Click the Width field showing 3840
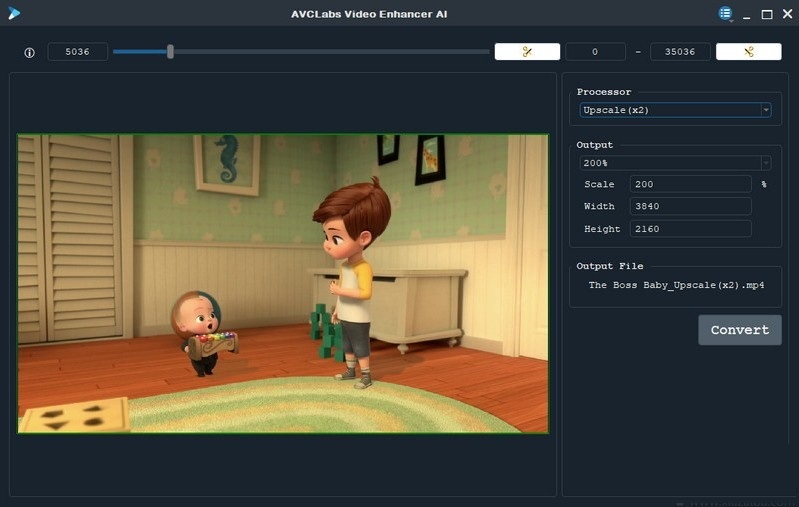The height and width of the screenshot is (507, 799). pyautogui.click(x=690, y=206)
